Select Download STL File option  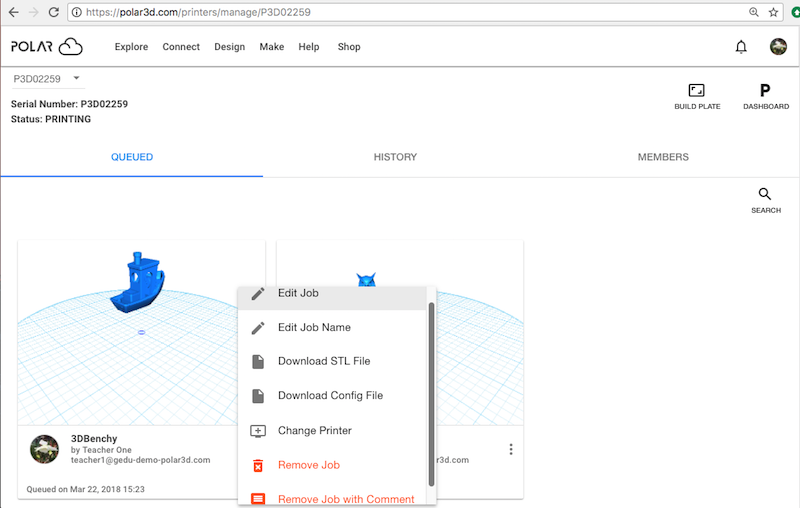tap(332, 362)
